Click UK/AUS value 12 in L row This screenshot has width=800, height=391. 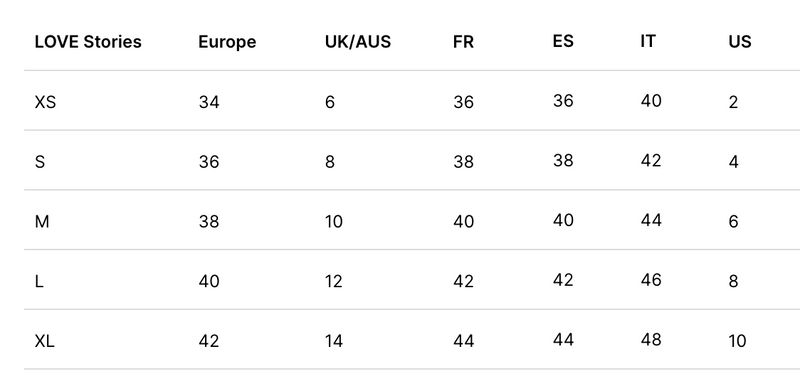(x=334, y=281)
